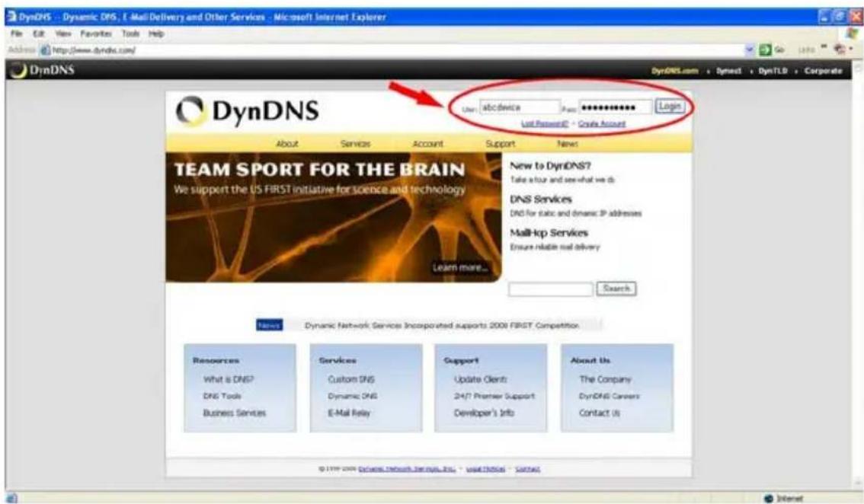Click the Contact footer link

pyautogui.click(x=527, y=469)
